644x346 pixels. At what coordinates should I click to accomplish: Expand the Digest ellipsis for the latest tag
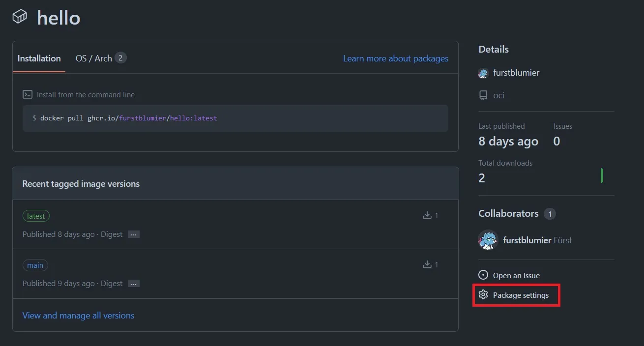point(134,234)
